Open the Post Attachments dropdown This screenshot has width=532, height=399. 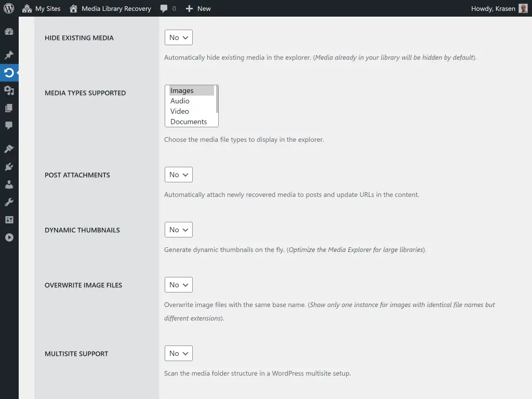(178, 175)
